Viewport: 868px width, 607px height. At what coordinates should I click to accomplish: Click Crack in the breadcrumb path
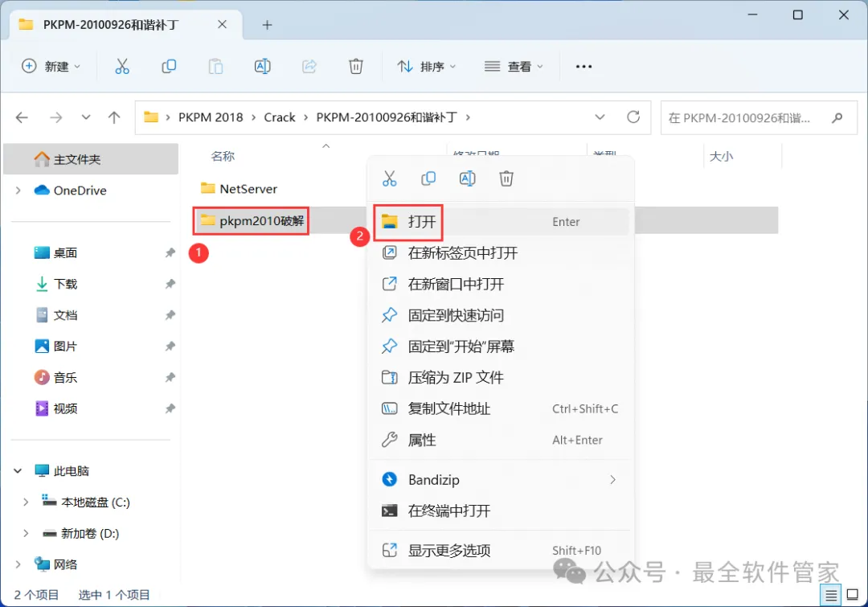pyautogui.click(x=280, y=117)
